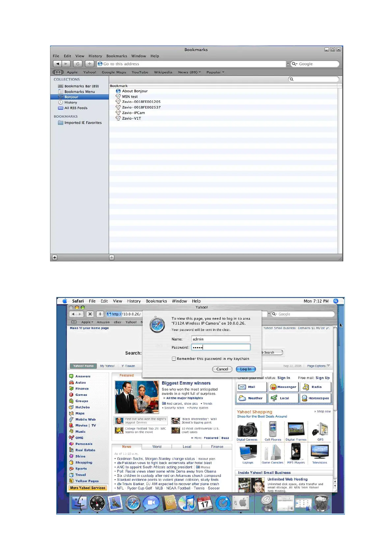This screenshot has height=555, width=392.
Task: Click the Go to this address field
Action: click(x=191, y=64)
